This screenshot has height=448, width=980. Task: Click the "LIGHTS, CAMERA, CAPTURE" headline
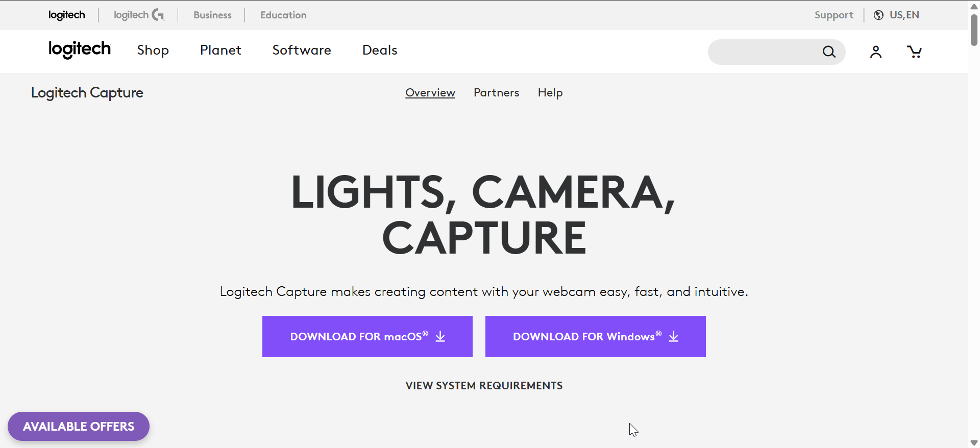point(484,214)
